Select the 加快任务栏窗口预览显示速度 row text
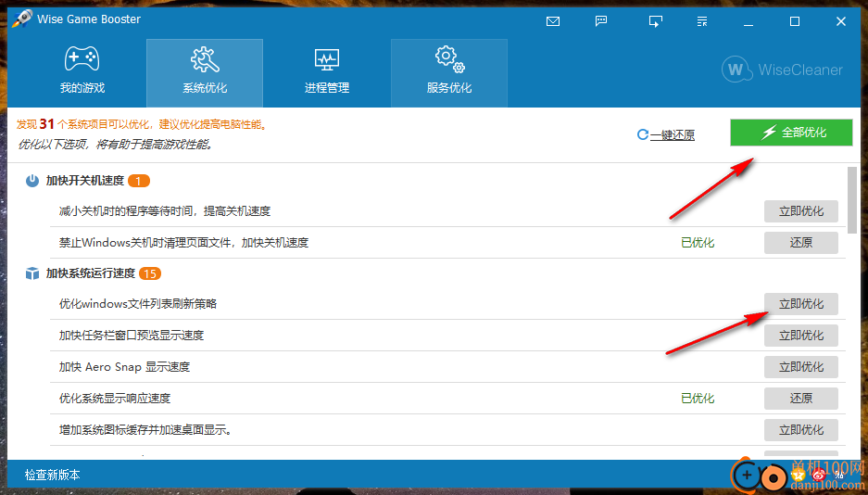 coord(132,336)
